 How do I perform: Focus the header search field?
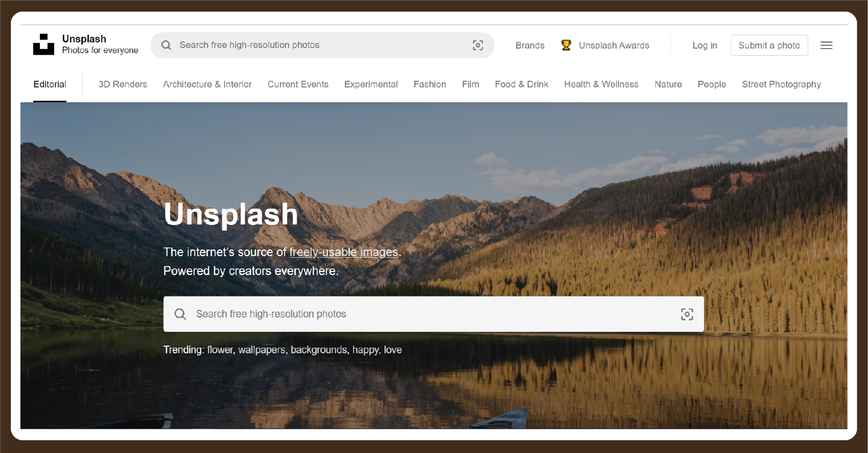pyautogui.click(x=322, y=45)
